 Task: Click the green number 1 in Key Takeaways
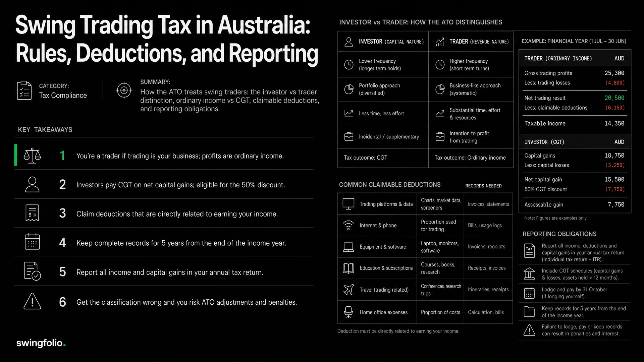tap(62, 156)
